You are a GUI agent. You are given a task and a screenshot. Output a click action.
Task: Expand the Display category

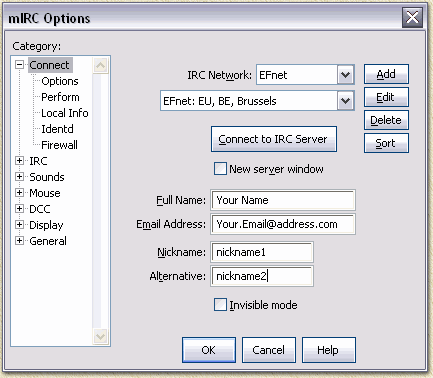pos(20,225)
